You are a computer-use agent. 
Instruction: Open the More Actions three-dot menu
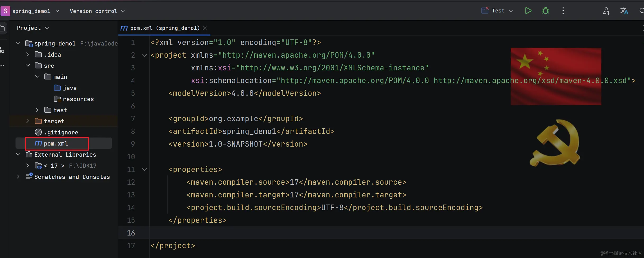(x=563, y=11)
